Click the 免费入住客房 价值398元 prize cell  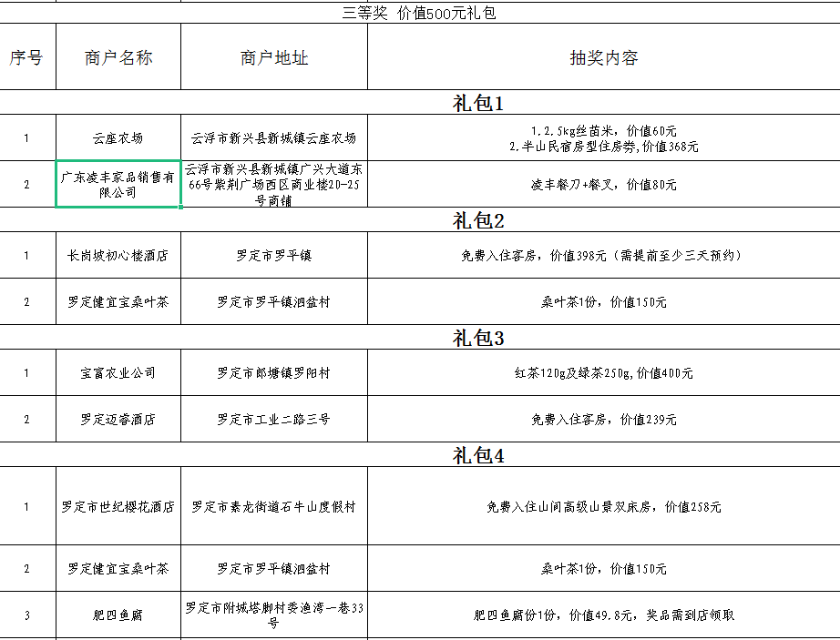[x=603, y=256]
